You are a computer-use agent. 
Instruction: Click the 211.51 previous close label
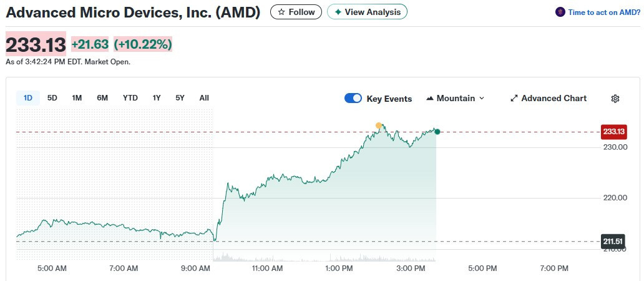point(613,241)
